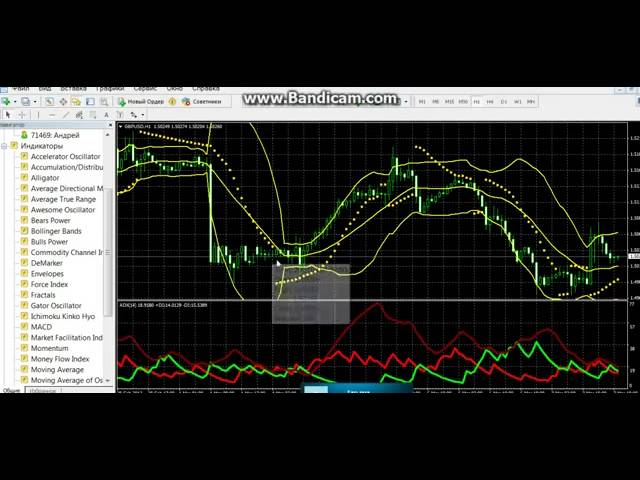Viewport: 640px width, 480px height.
Task: Toggle the Strategy Tester icon
Action: coord(104,102)
